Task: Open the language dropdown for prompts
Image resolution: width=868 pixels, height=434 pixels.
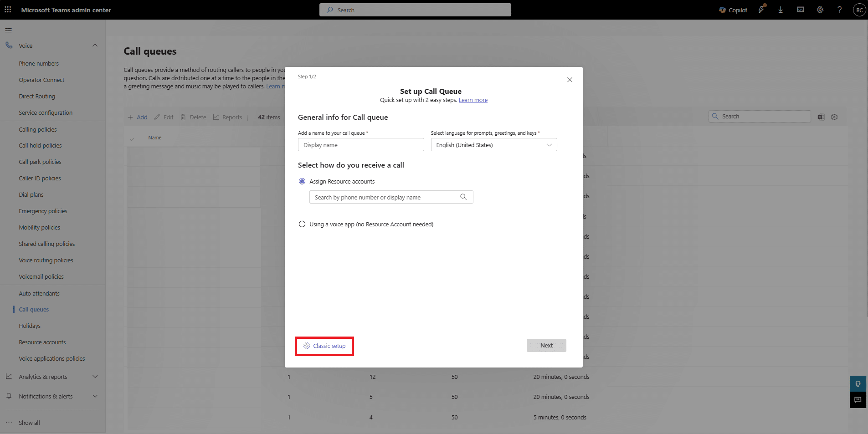Action: [493, 145]
